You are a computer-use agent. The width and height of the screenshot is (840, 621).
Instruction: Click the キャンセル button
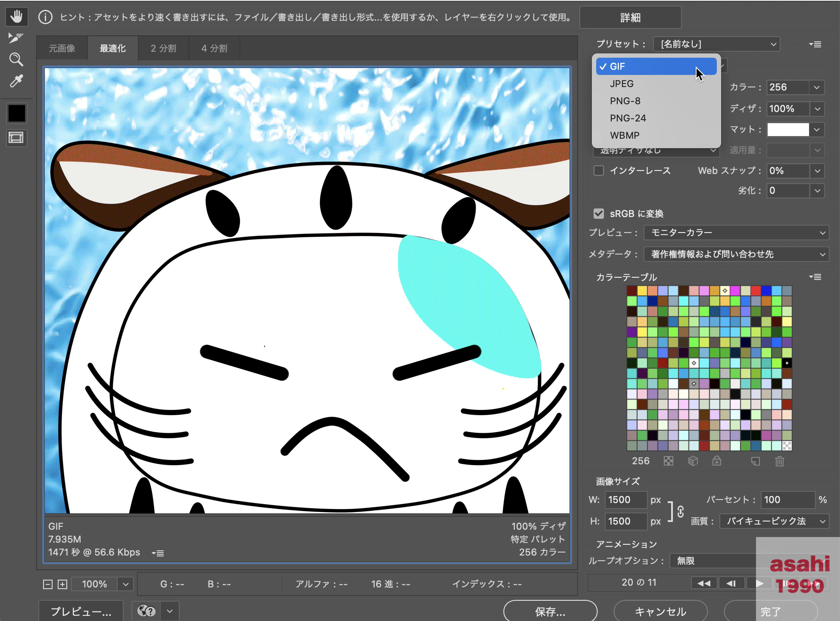tap(660, 612)
